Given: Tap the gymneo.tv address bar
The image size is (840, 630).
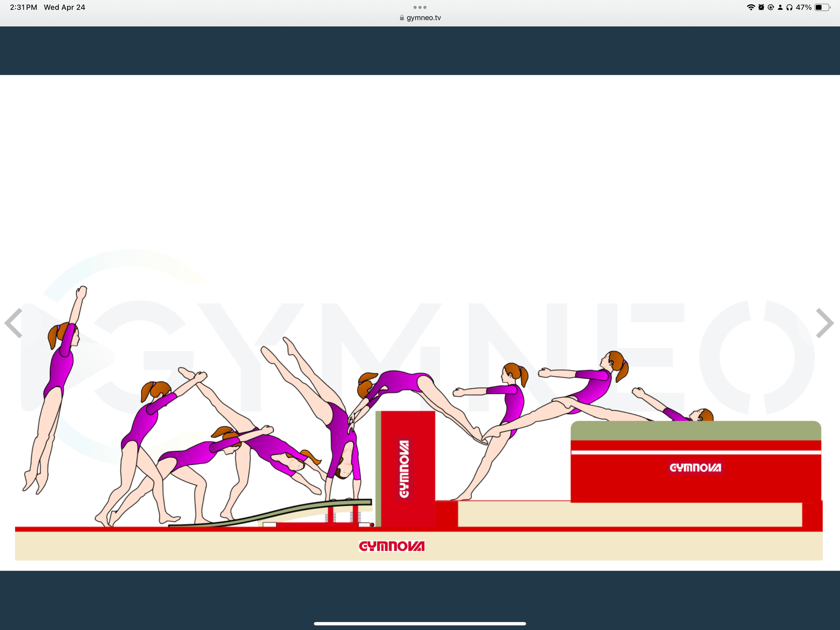Looking at the screenshot, I should 423,18.
